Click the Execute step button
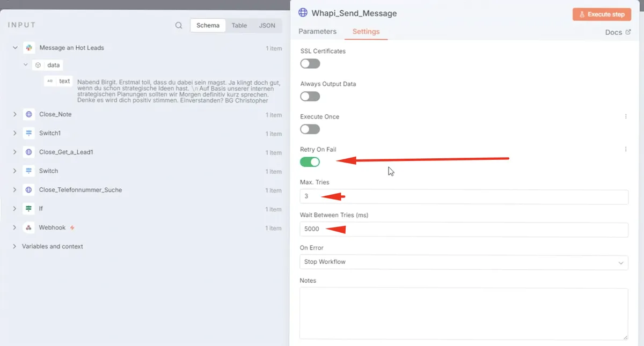This screenshot has height=346, width=644. (x=602, y=14)
